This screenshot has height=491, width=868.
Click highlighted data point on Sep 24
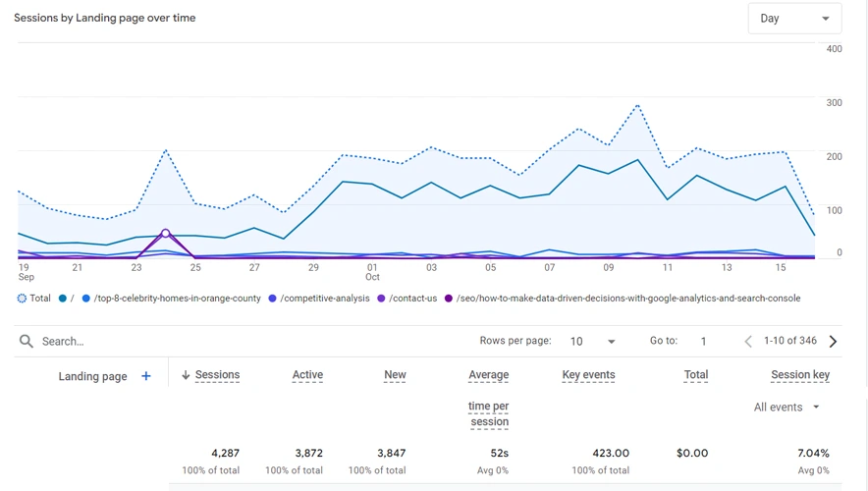point(166,233)
